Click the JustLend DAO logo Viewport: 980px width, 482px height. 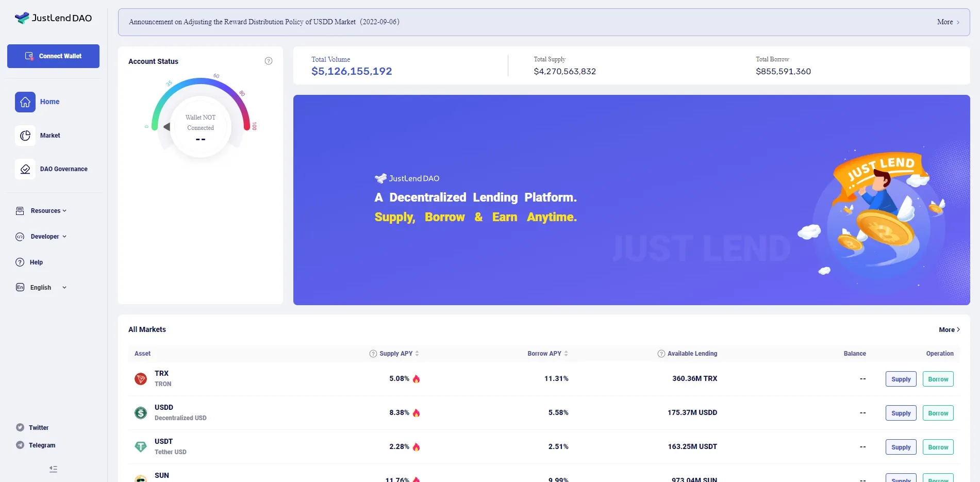click(53, 18)
